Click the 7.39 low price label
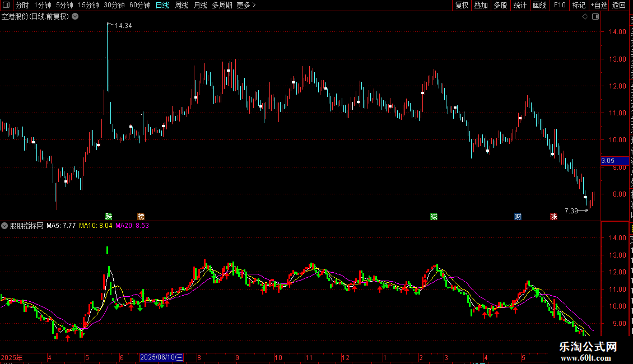 (571, 211)
